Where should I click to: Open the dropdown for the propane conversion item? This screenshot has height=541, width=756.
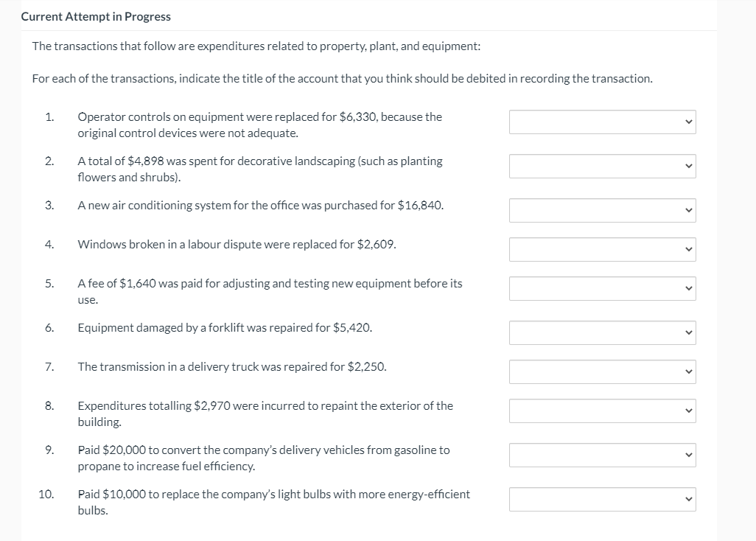pos(602,455)
